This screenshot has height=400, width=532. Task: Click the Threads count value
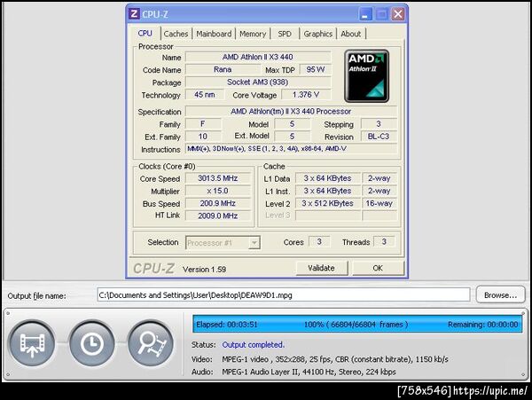point(384,241)
